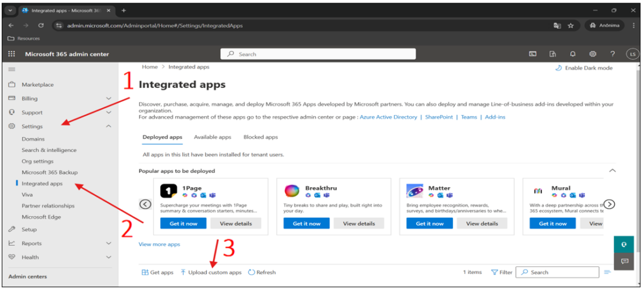The height and width of the screenshot is (289, 644).
Task: Bookmark this page with star icon
Action: [570, 26]
